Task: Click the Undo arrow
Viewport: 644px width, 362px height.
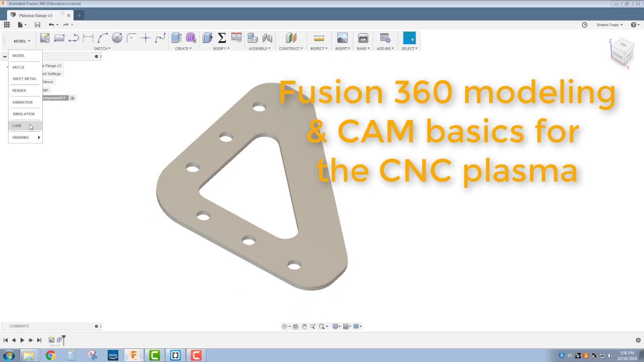Action: pyautogui.click(x=51, y=25)
